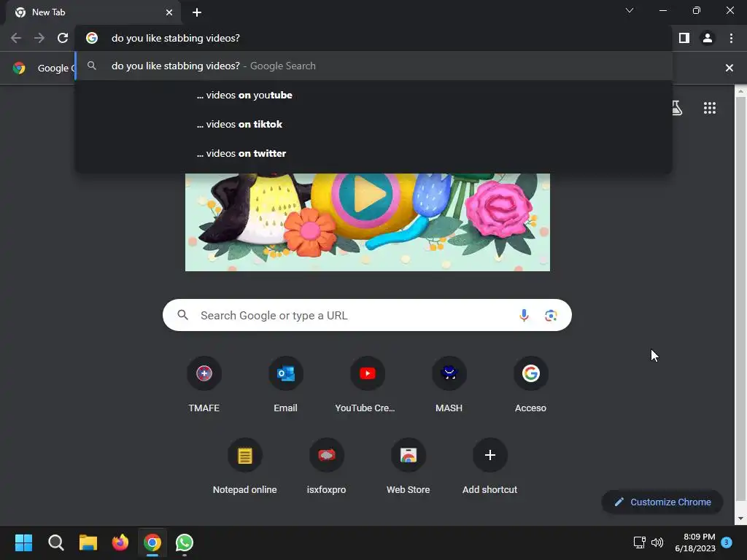Open the MASH shortcut

tap(449, 385)
